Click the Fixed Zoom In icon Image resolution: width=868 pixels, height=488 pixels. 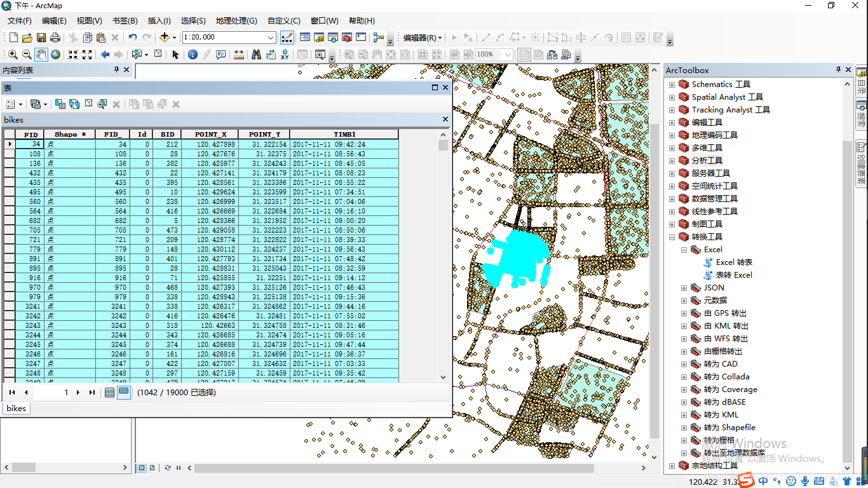pyautogui.click(x=73, y=55)
